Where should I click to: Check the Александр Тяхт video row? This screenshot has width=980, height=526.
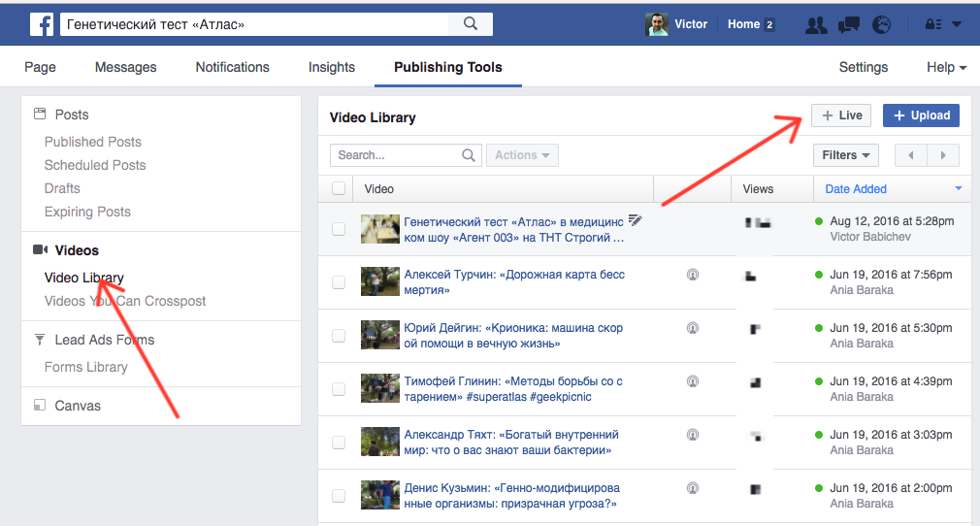coord(338,443)
